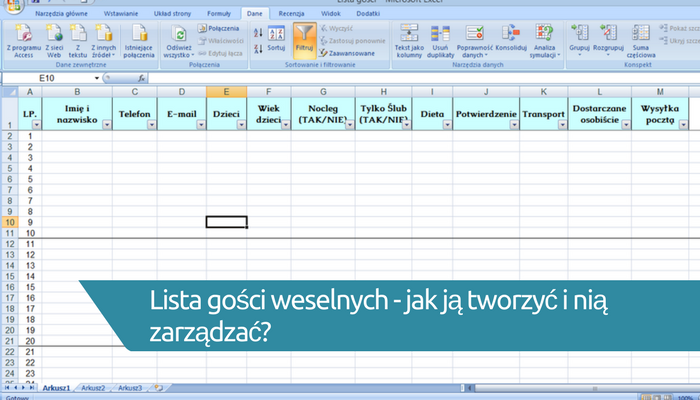
Task: Open filter dropdown for Potwierdzenie column
Action: coord(514,125)
